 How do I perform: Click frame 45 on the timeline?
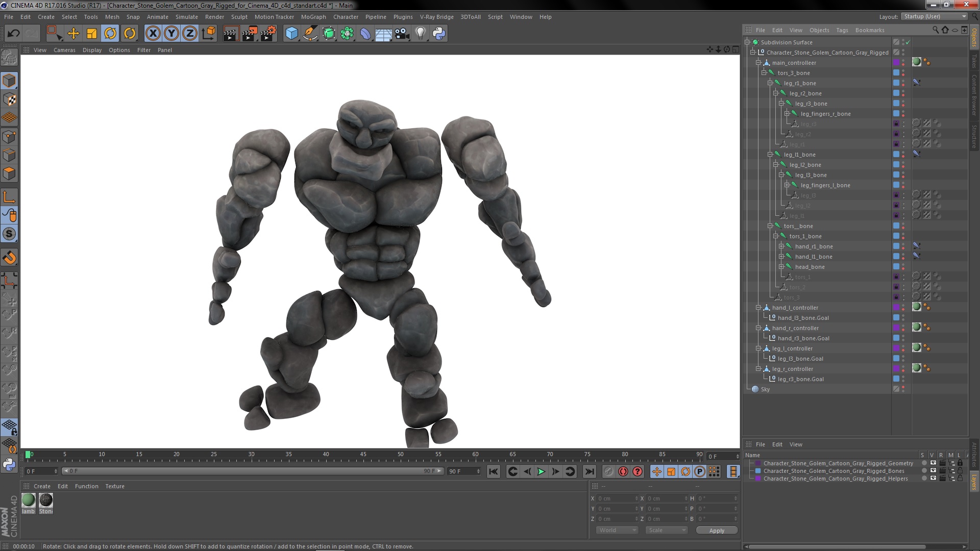click(363, 454)
